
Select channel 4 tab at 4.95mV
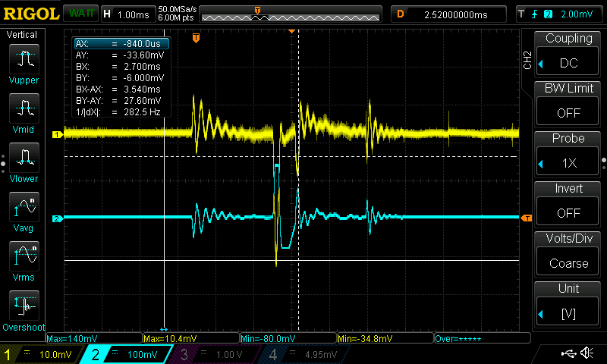point(304,354)
